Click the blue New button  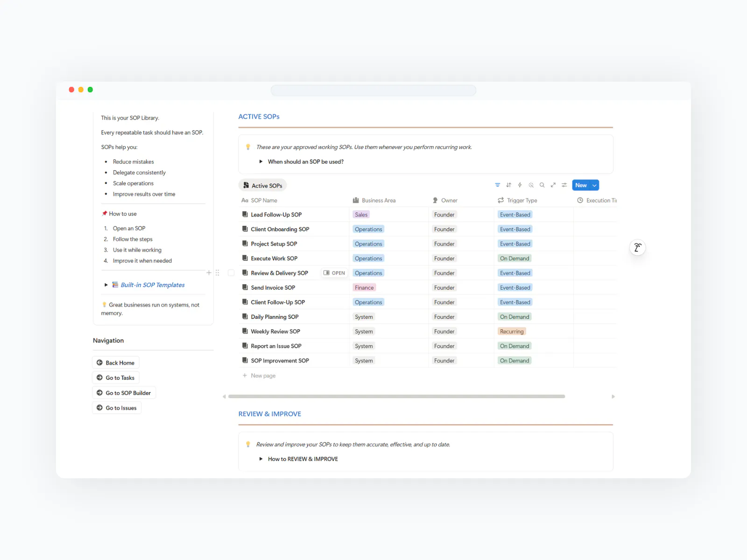tap(581, 185)
